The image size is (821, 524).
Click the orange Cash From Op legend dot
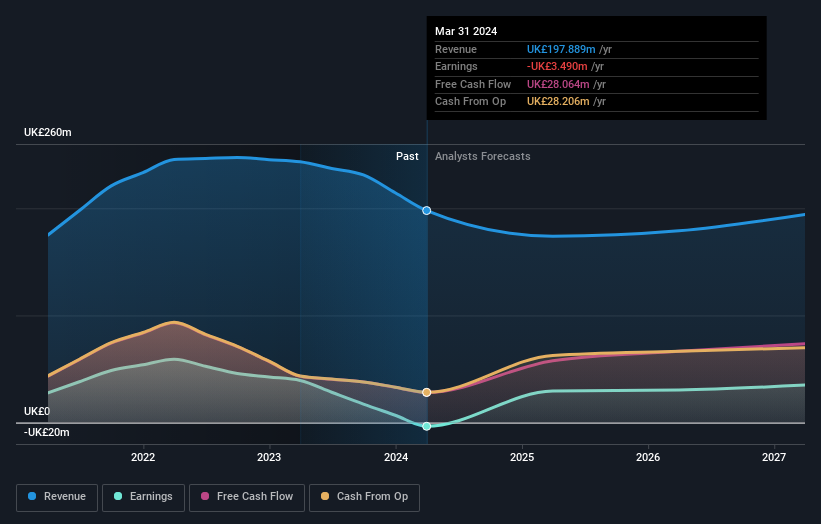point(325,496)
